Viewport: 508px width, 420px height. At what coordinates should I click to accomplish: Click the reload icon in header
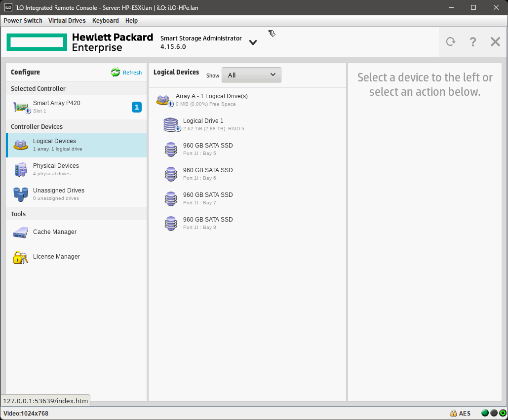click(x=451, y=42)
